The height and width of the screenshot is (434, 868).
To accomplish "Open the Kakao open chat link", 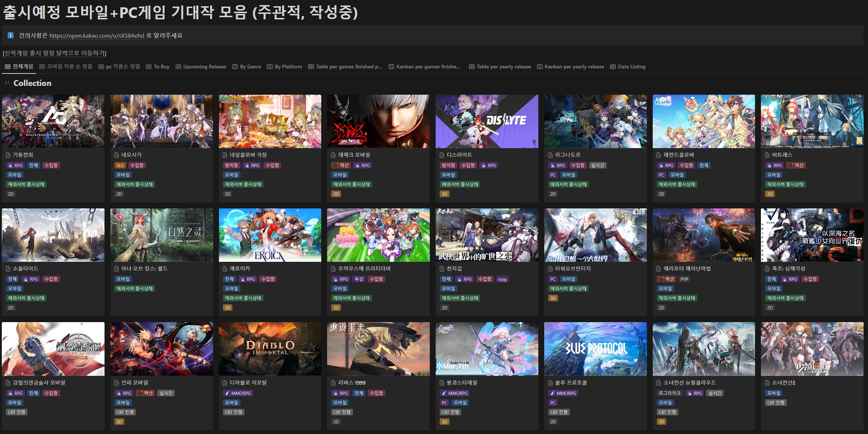I will pos(97,35).
